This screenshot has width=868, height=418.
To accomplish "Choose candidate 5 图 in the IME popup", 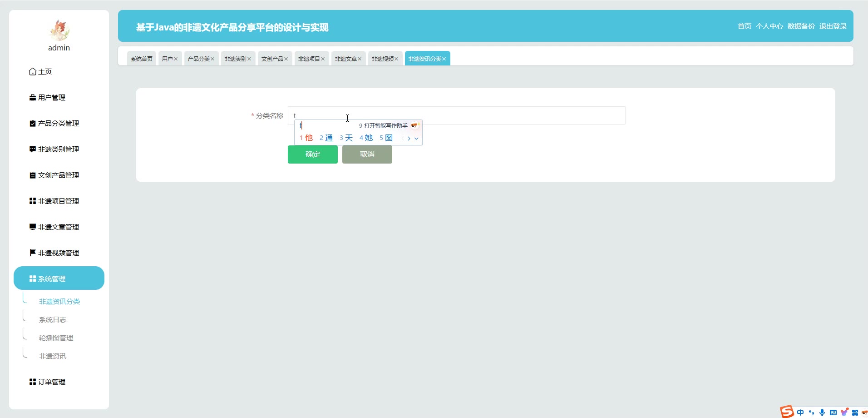I will (386, 138).
